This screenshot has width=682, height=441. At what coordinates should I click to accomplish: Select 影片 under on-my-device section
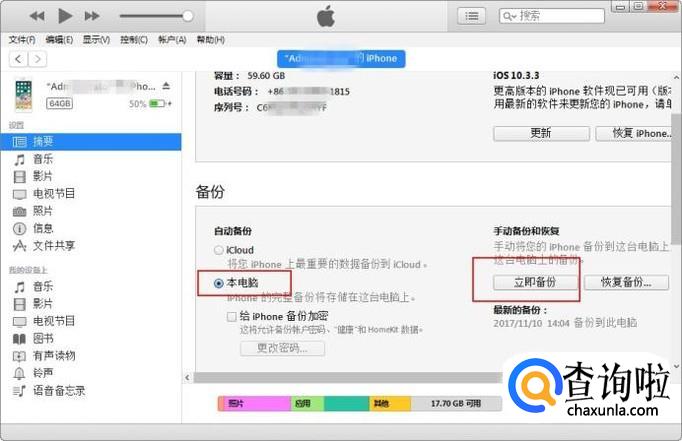(43, 304)
